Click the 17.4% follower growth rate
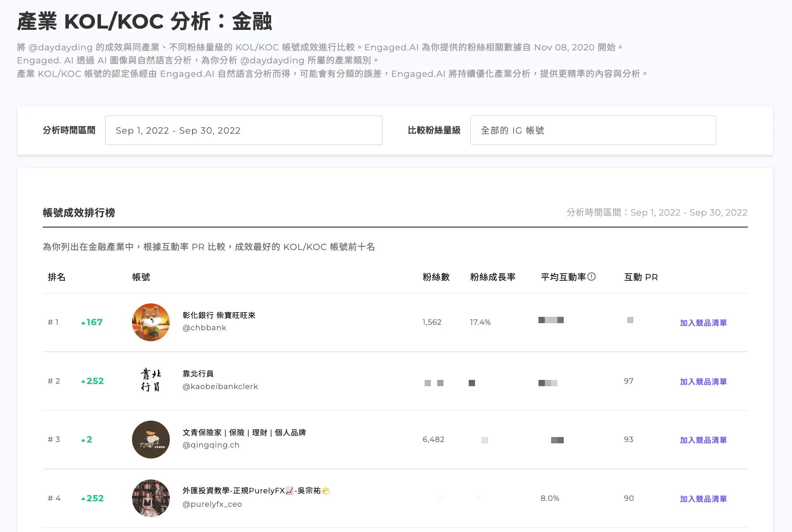 click(480, 322)
